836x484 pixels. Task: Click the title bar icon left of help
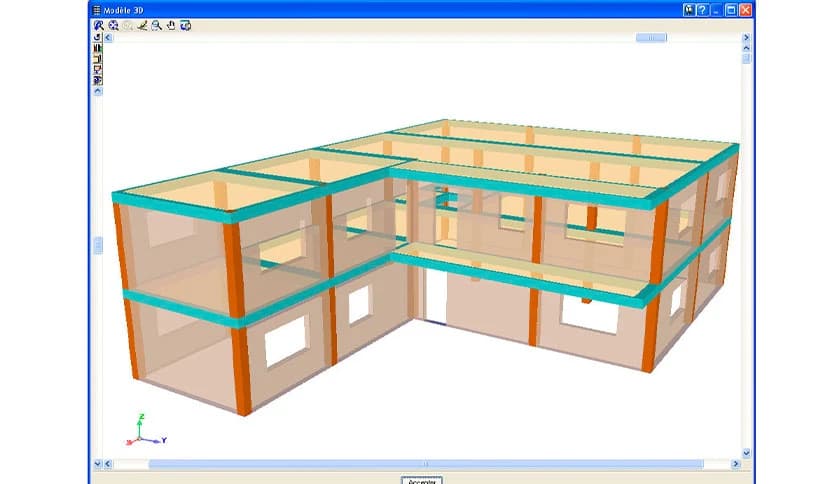(689, 10)
